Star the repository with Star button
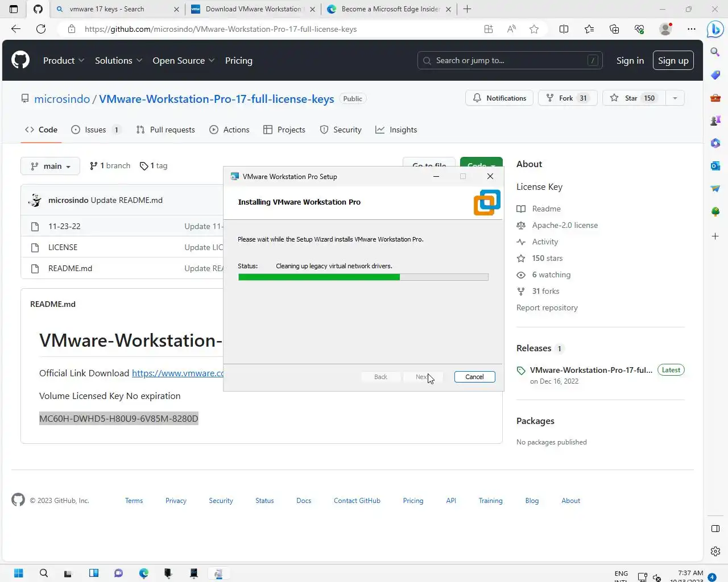 click(633, 98)
